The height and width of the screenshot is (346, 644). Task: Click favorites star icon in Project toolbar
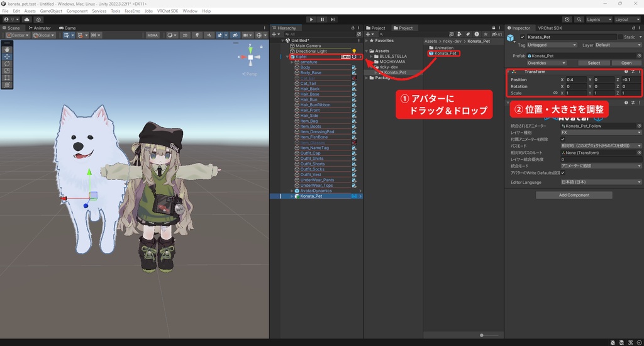485,35
